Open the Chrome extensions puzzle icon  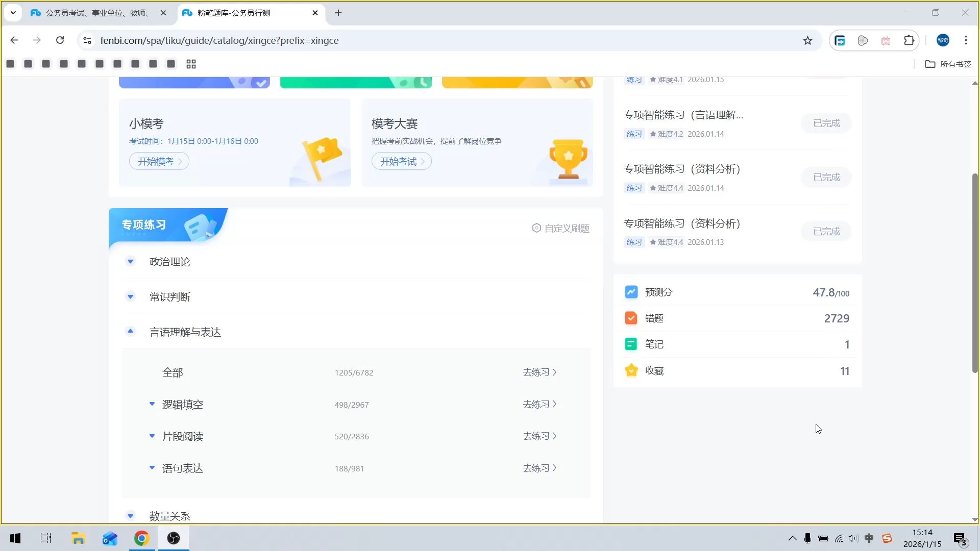coord(909,40)
